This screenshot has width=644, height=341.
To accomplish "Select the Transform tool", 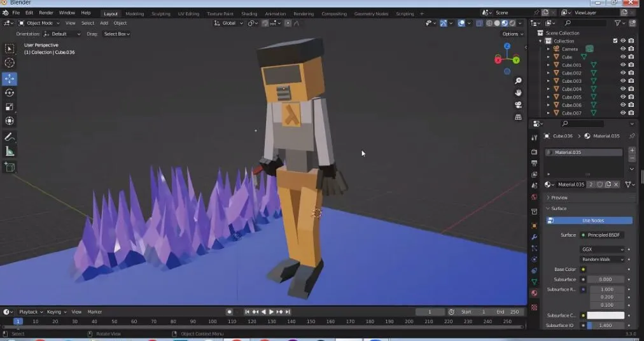I will pos(10,121).
